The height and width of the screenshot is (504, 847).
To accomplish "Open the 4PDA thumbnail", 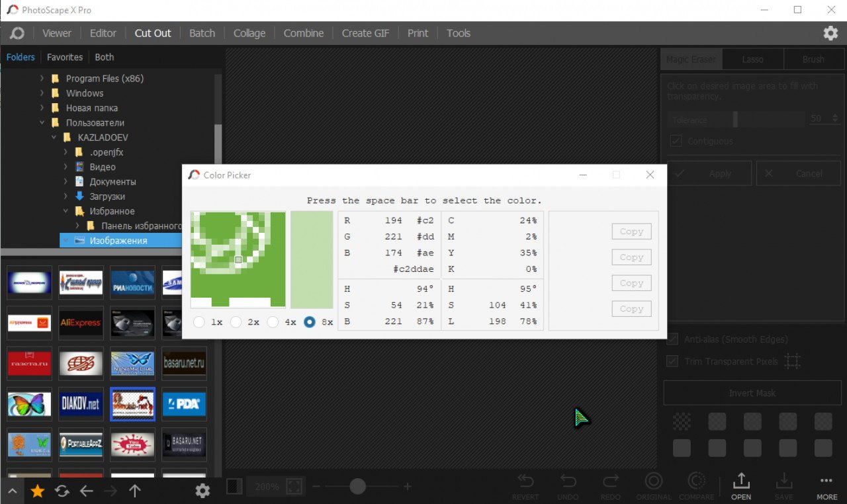I will 184,404.
